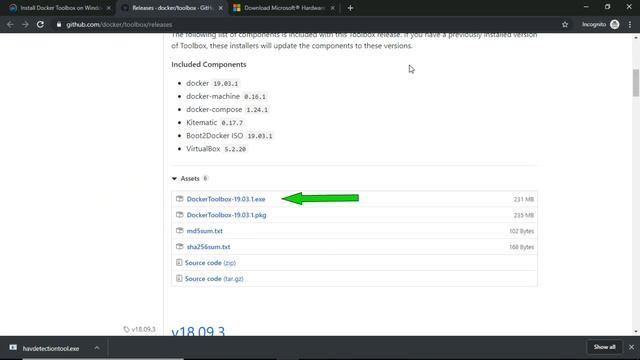Viewport: 640px width, 360px height.
Task: Close the downloads bar
Action: [x=631, y=347]
